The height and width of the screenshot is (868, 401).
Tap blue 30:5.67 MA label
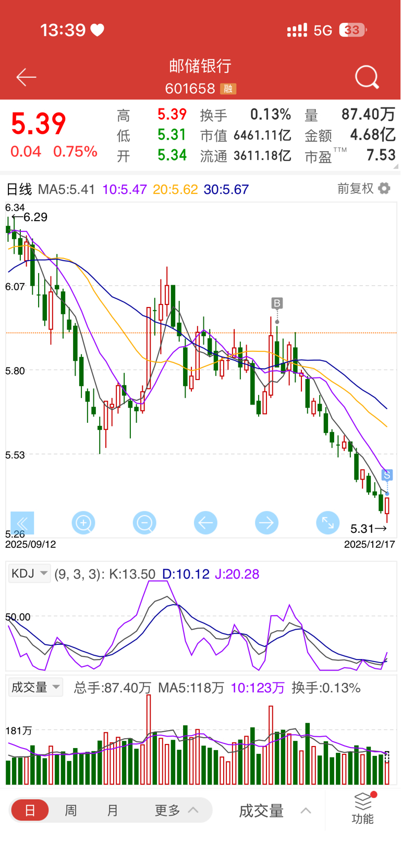coord(226,189)
